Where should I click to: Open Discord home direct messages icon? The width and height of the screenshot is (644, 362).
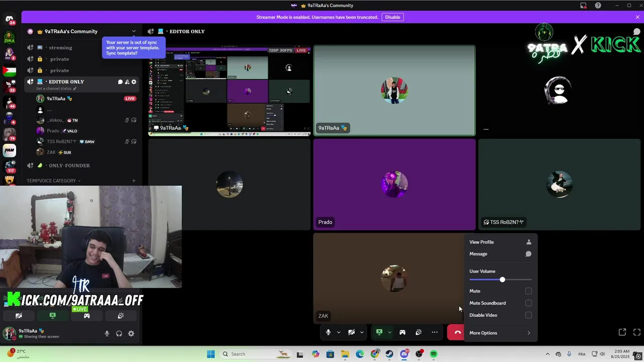pyautogui.click(x=9, y=19)
